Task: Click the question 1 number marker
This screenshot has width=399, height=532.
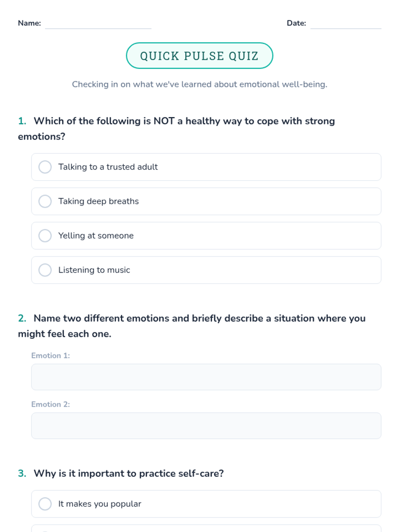Action: [x=22, y=121]
